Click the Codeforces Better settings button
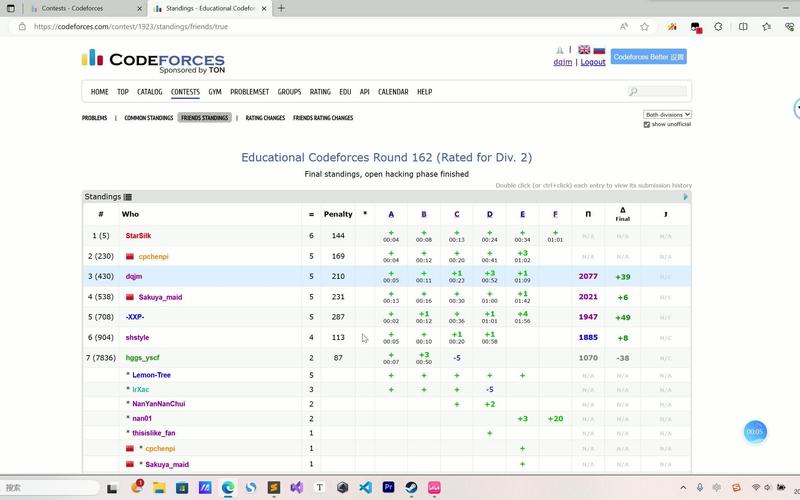 tap(648, 57)
